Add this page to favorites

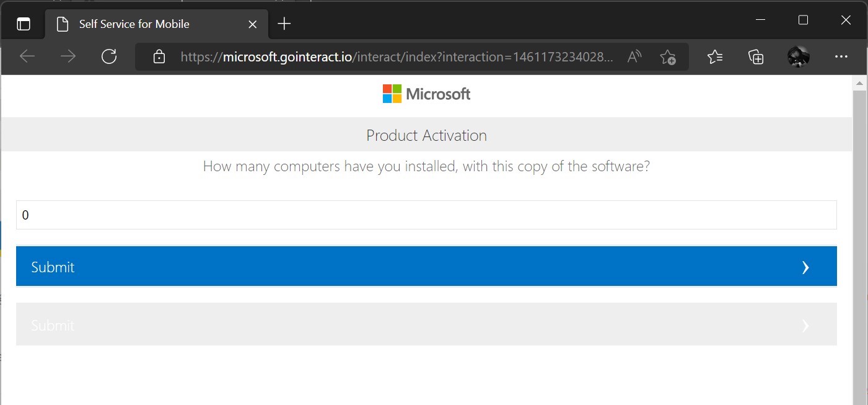[x=667, y=57]
